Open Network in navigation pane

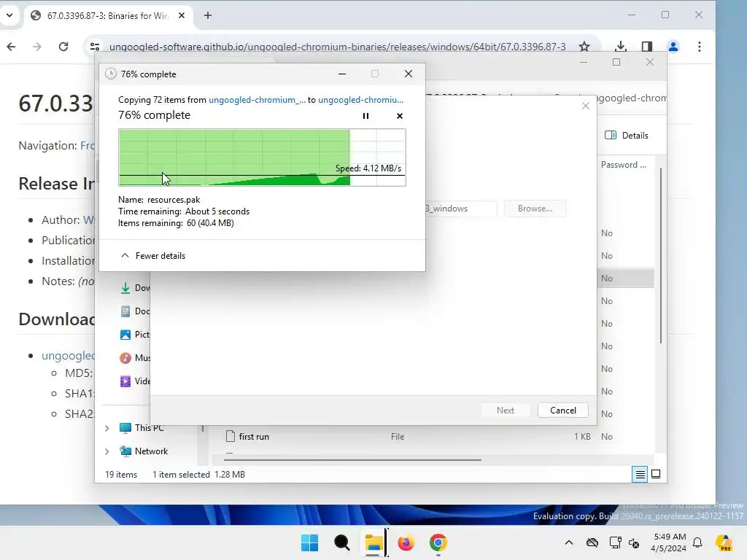click(x=144, y=451)
